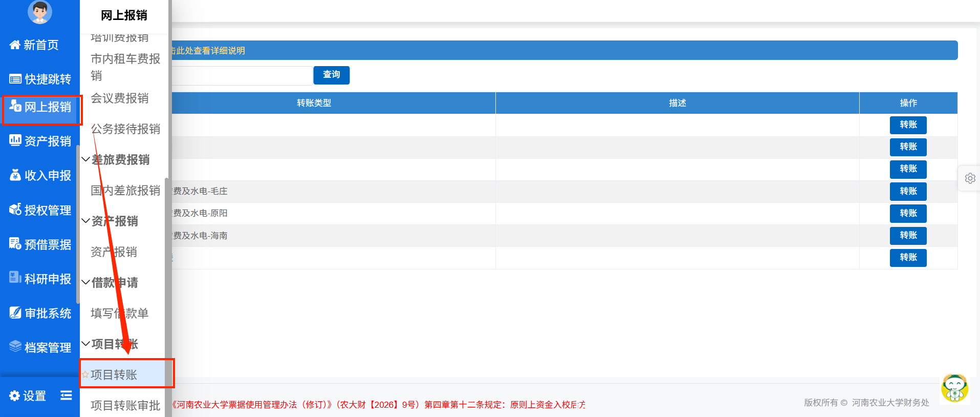The image size is (980, 417).
Task: Click 转账 button in first table row
Action: coord(908,125)
